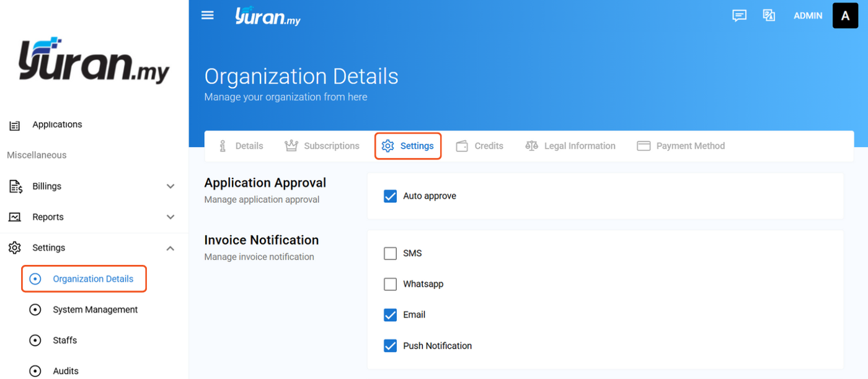Disable Email invoice notification
This screenshot has width=868, height=379.
(390, 315)
